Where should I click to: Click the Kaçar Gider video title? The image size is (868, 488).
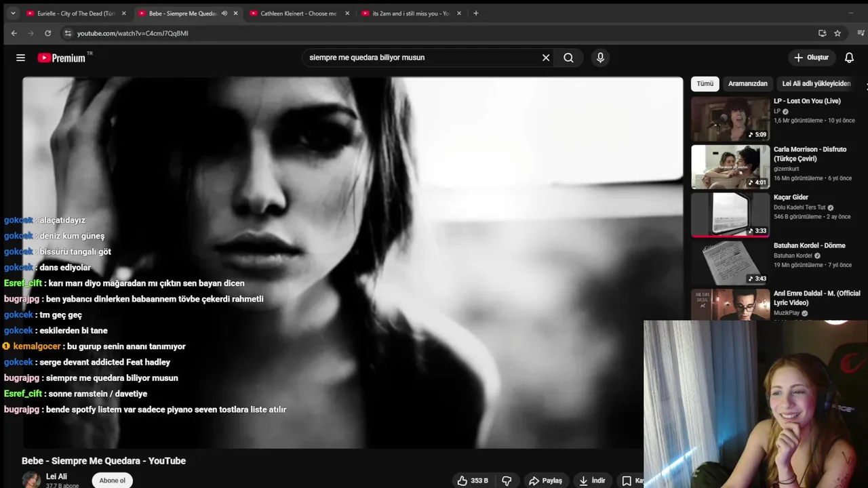click(791, 197)
